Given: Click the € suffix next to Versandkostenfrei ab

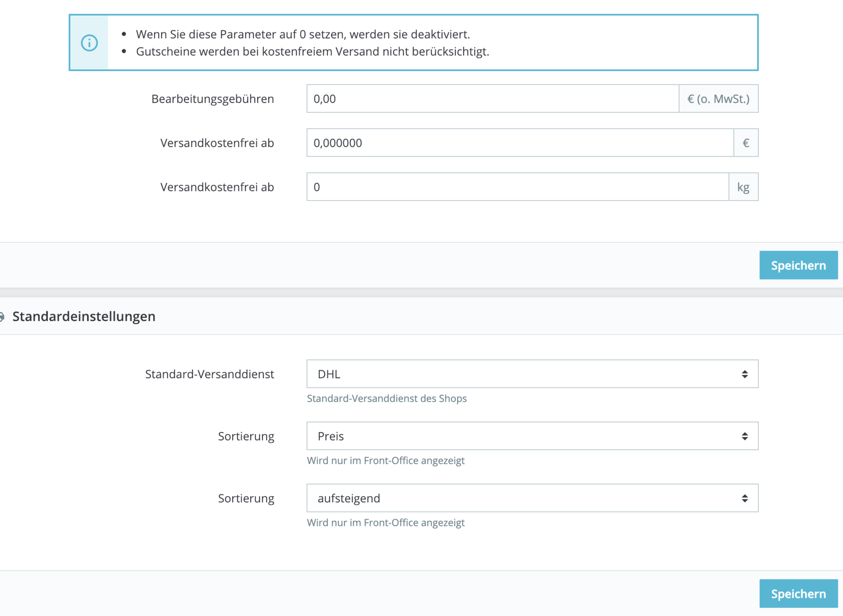Looking at the screenshot, I should pyautogui.click(x=746, y=143).
